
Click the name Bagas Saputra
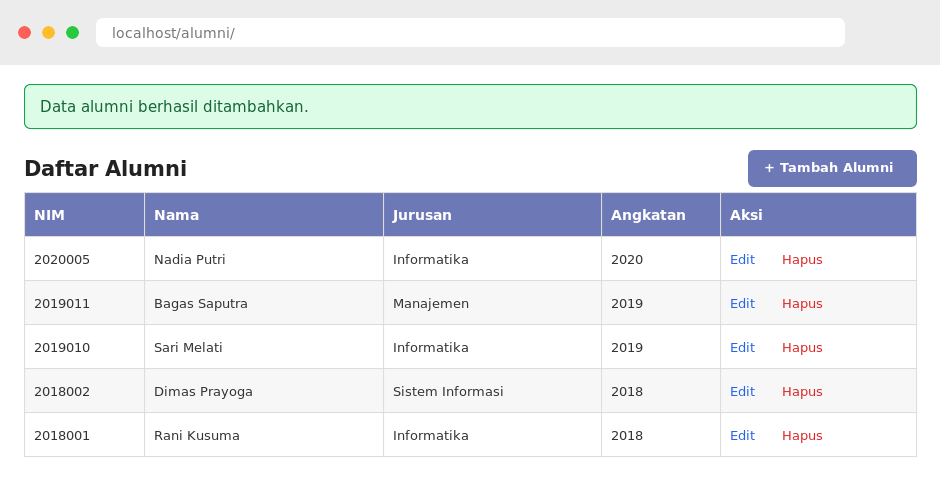(x=201, y=303)
